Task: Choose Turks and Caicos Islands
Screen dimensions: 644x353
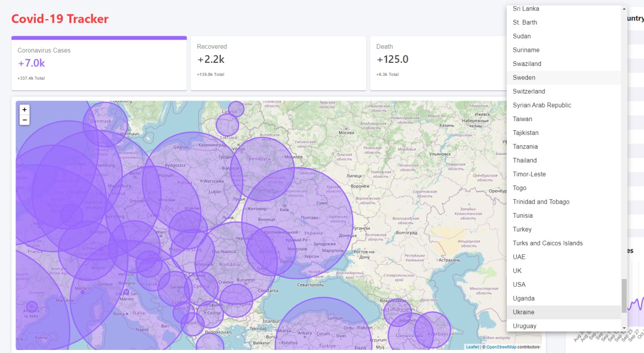Action: coord(563,243)
